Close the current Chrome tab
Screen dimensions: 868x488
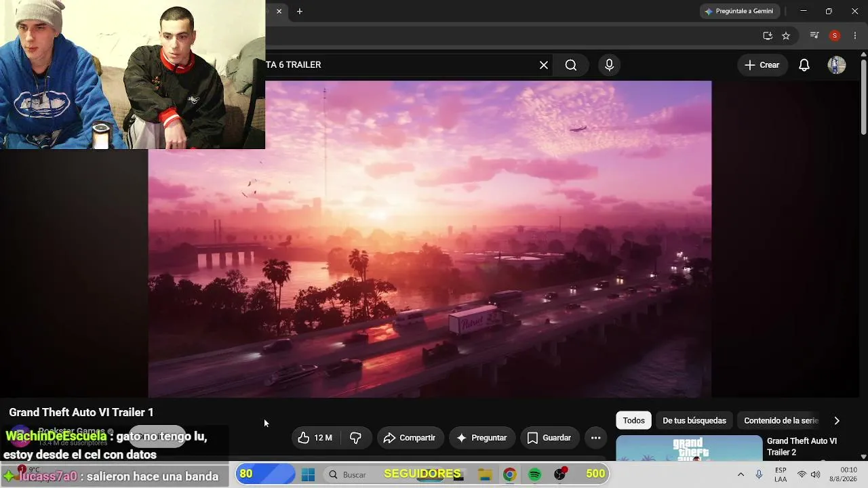pos(279,12)
